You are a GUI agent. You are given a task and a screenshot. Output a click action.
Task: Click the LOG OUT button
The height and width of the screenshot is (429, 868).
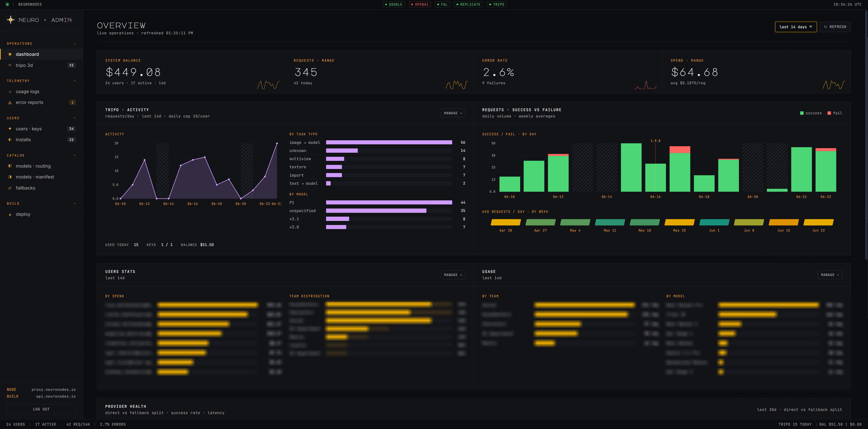tap(41, 409)
